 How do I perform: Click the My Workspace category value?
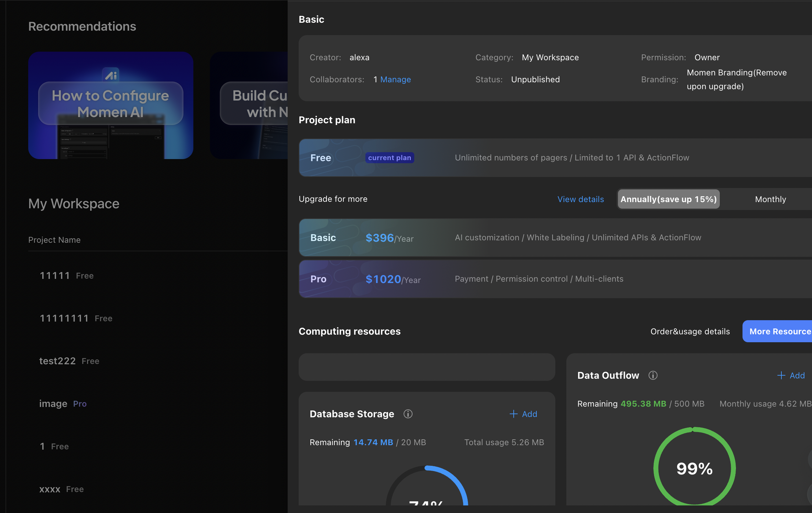click(550, 57)
